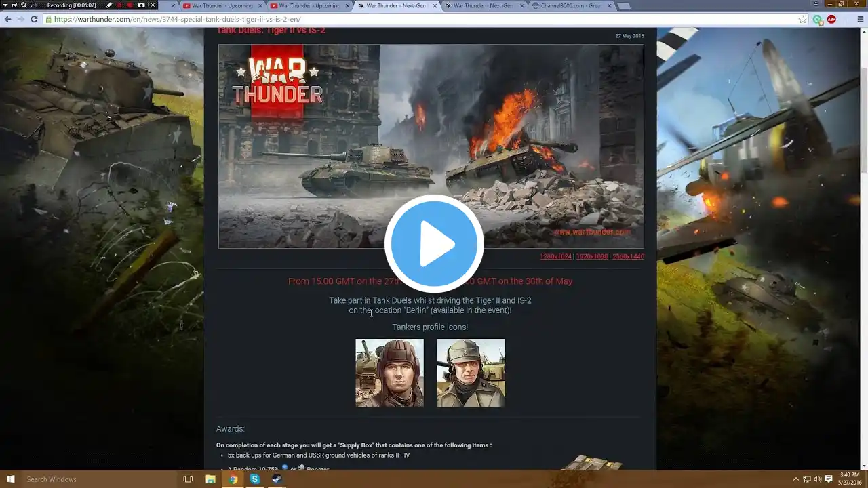Open the 2560x1440 wallpaper link

coord(628,256)
